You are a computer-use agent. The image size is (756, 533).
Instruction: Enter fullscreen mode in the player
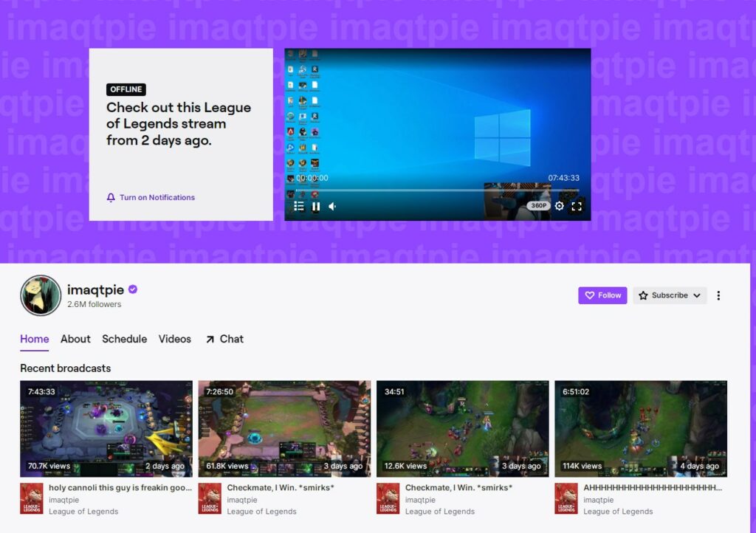pos(577,206)
